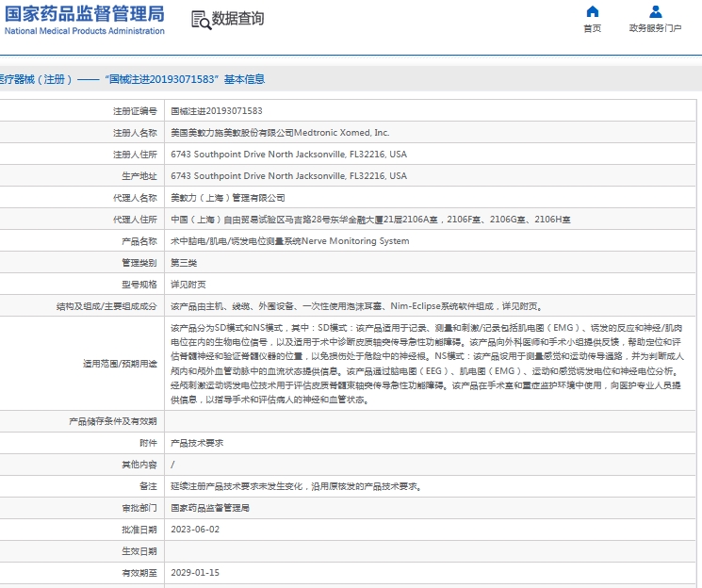This screenshot has height=588, width=702.
Task: Click the 代理人住所 label
Action: 135,220
